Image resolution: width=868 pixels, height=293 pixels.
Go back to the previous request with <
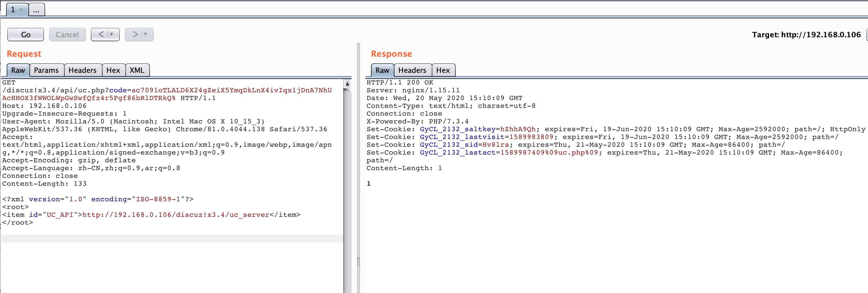pyautogui.click(x=101, y=34)
